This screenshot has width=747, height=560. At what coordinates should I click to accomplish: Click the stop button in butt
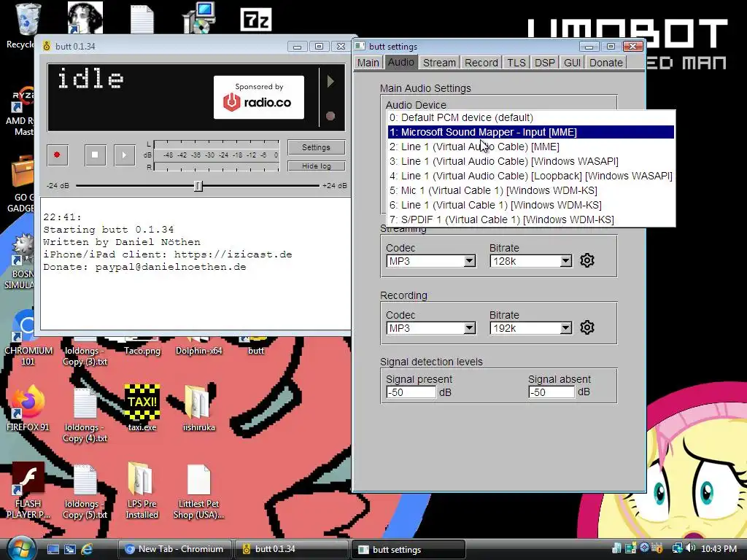(95, 155)
